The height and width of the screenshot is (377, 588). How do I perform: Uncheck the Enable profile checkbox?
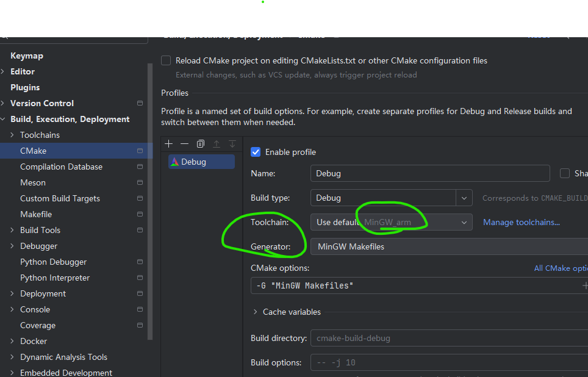(x=256, y=152)
